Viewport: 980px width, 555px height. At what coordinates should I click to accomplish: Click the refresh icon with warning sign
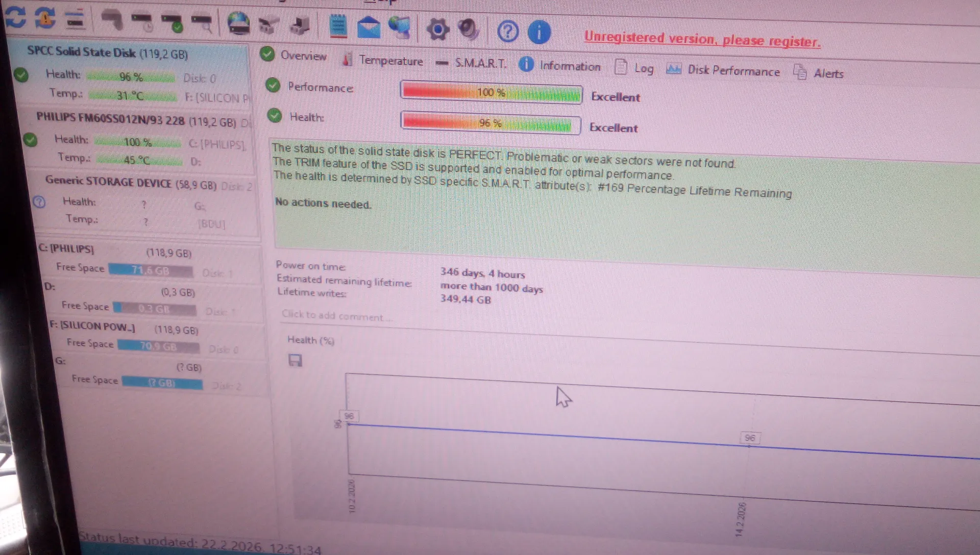tap(45, 17)
